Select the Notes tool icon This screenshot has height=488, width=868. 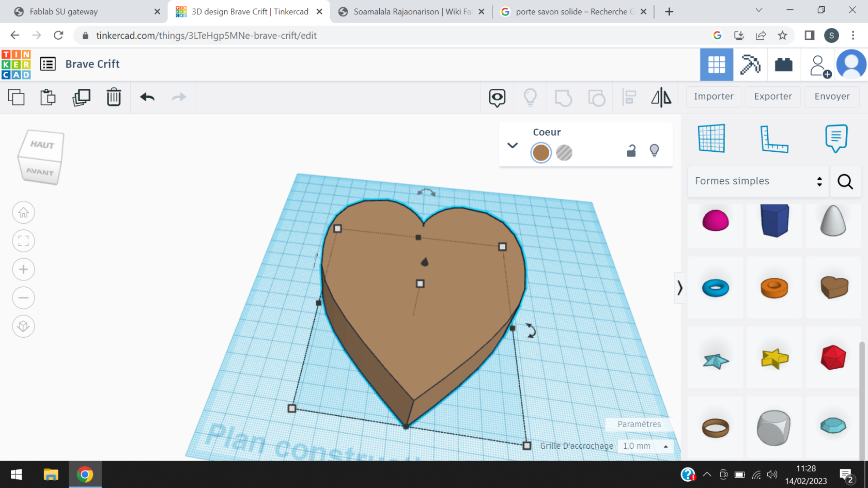click(836, 138)
